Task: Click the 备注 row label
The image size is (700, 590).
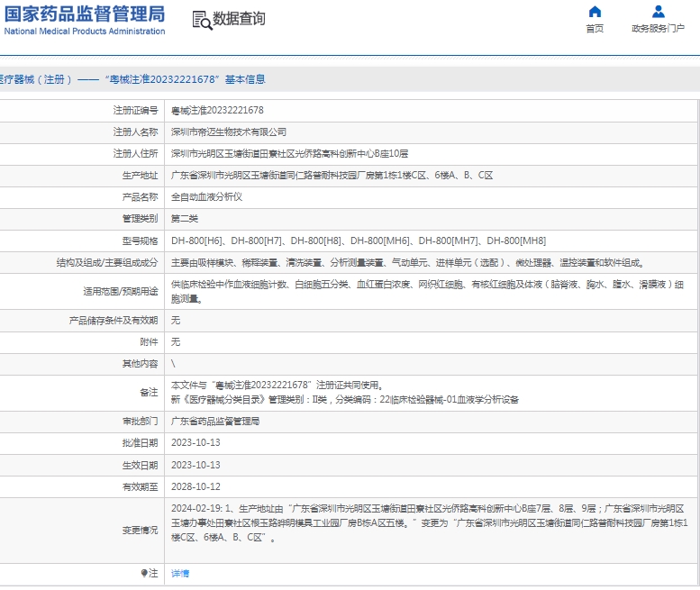Action: (x=149, y=393)
